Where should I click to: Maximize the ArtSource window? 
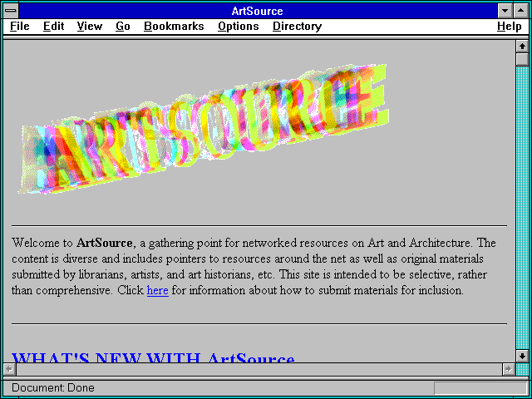pos(521,11)
